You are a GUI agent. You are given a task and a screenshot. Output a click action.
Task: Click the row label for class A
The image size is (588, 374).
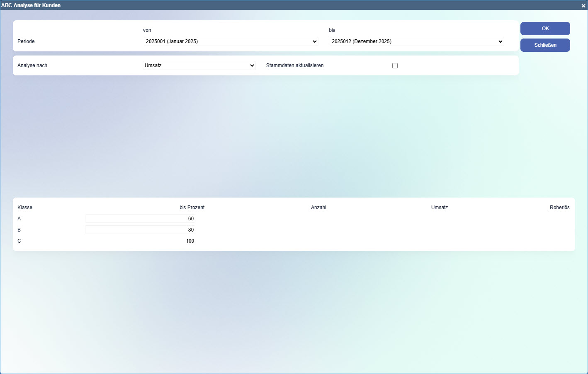point(19,219)
